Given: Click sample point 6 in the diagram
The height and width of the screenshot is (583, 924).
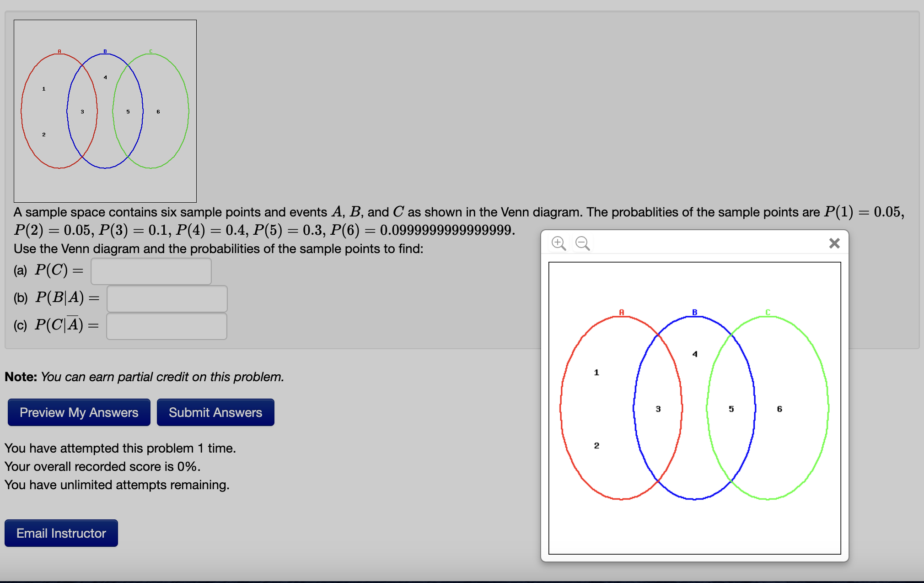Looking at the screenshot, I should coord(779,409).
